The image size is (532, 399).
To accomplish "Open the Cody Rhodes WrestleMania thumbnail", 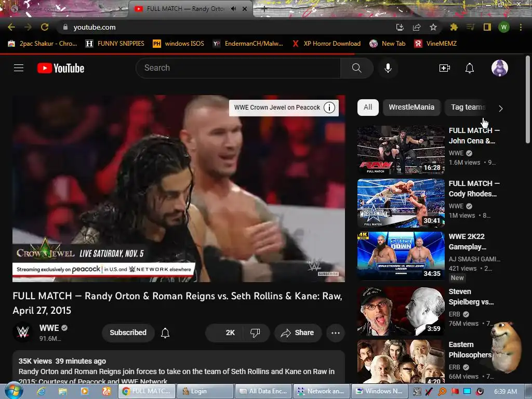I will pyautogui.click(x=401, y=203).
